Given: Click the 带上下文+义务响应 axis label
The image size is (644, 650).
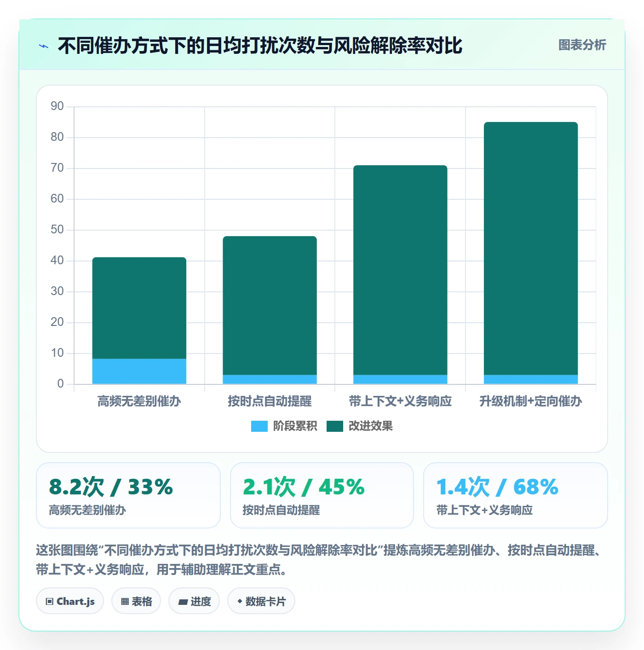Looking at the screenshot, I should (400, 401).
